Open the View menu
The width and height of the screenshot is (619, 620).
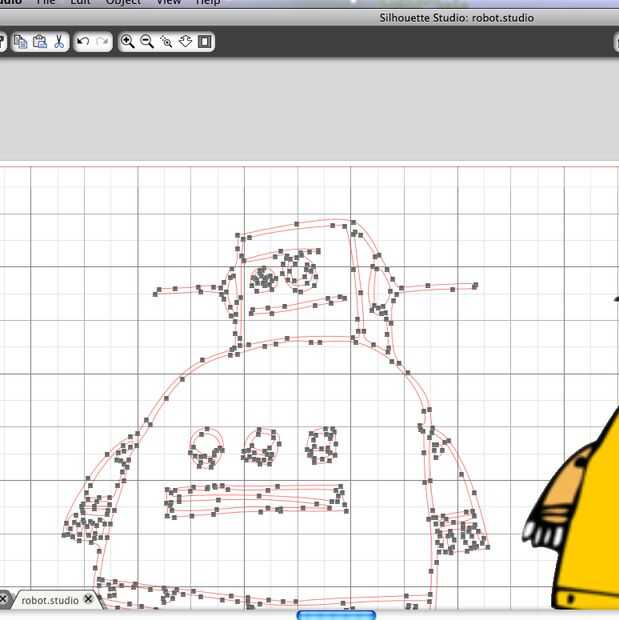click(x=168, y=2)
